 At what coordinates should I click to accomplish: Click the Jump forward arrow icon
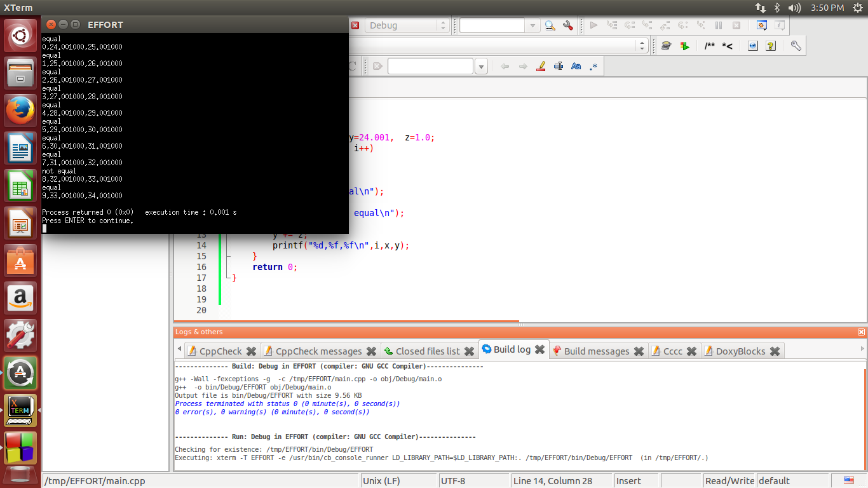(x=523, y=66)
